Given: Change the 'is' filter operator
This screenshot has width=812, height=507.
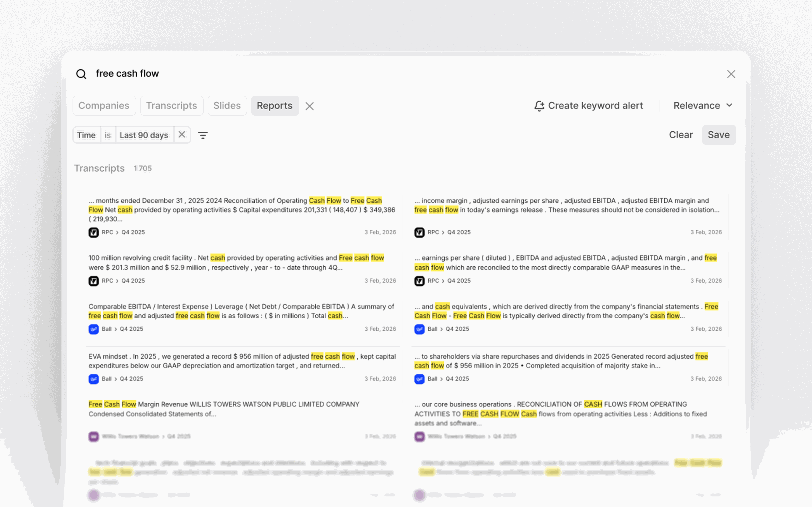Looking at the screenshot, I should pos(108,135).
